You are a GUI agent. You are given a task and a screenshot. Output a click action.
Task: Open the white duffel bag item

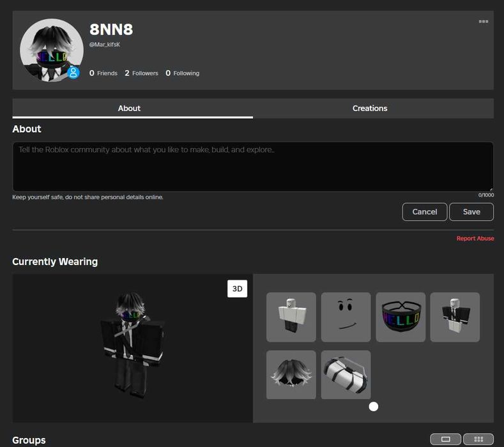click(x=346, y=375)
